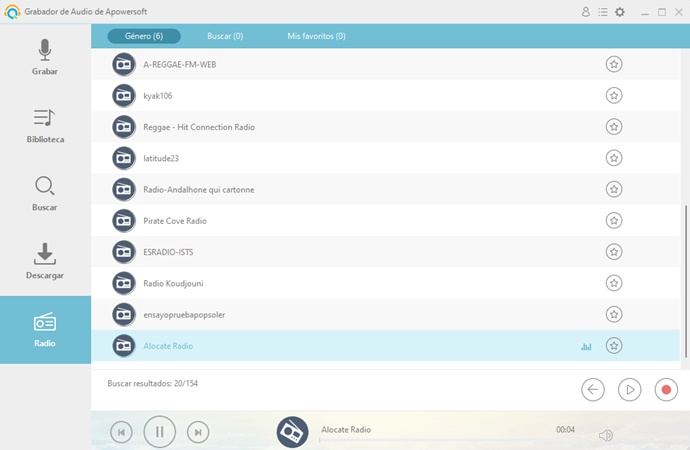Open the Descargar download section
Screen dimensions: 690x450
(x=45, y=262)
